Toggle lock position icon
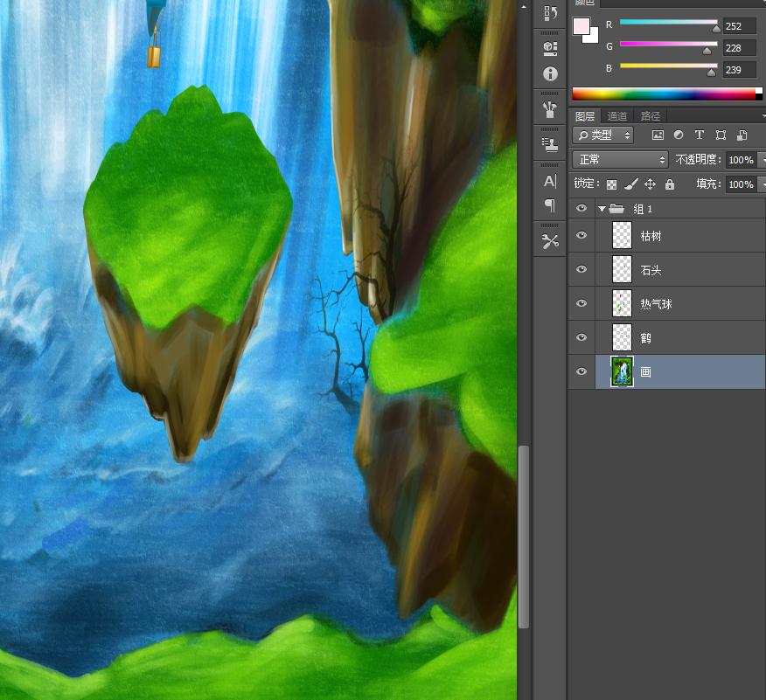Image resolution: width=766 pixels, height=700 pixels. coord(650,184)
